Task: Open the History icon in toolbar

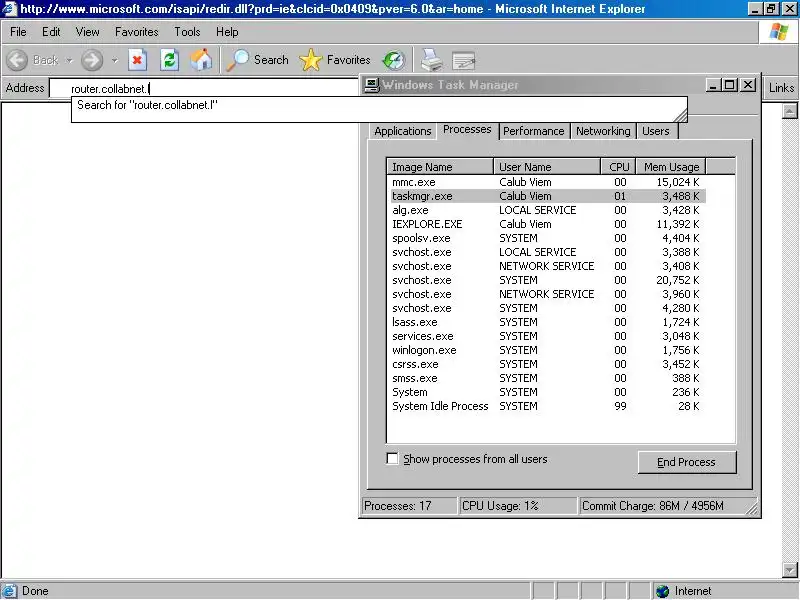Action: [394, 60]
